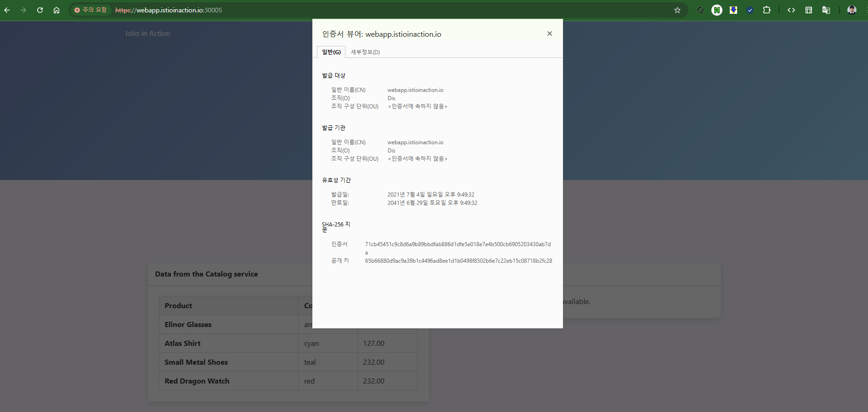Select the 일반(G) tab
The height and width of the screenshot is (412, 868).
[331, 52]
